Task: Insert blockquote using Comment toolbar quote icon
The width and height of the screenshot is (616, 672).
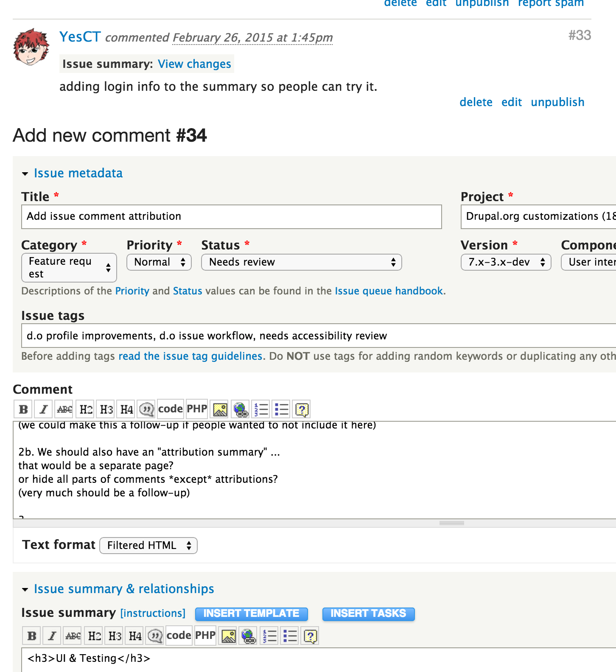Action: tap(147, 409)
